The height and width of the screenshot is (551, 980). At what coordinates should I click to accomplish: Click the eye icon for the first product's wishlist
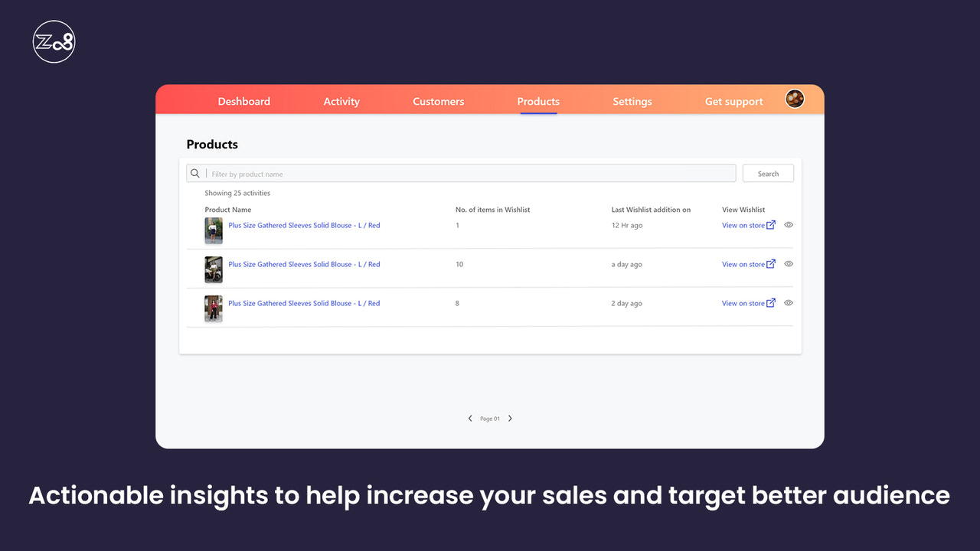click(x=788, y=224)
